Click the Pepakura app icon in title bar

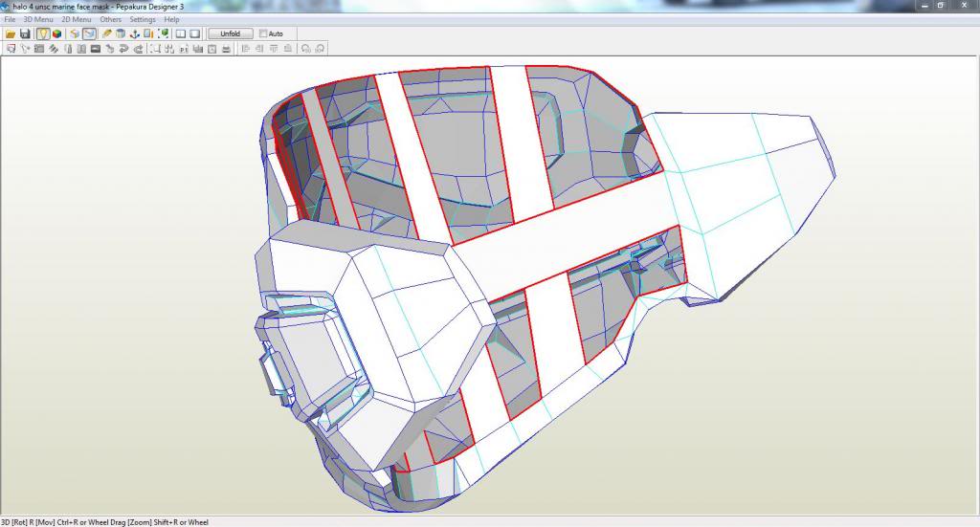click(x=5, y=7)
